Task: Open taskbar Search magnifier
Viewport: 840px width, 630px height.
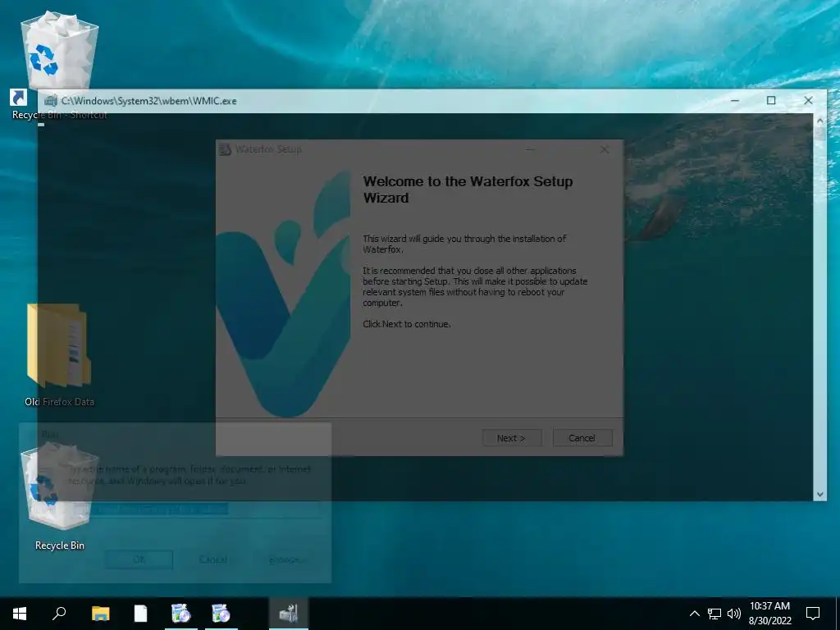Action: pyautogui.click(x=59, y=614)
